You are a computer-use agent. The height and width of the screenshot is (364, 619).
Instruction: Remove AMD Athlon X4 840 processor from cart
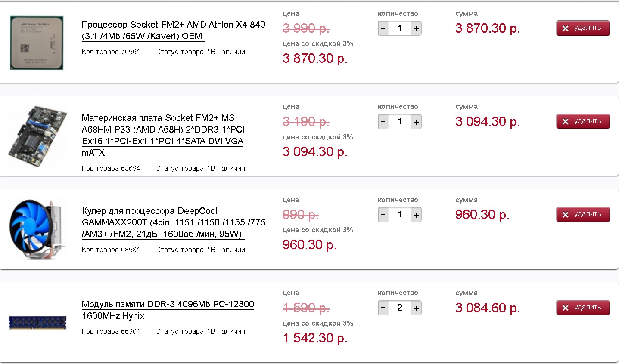point(582,28)
